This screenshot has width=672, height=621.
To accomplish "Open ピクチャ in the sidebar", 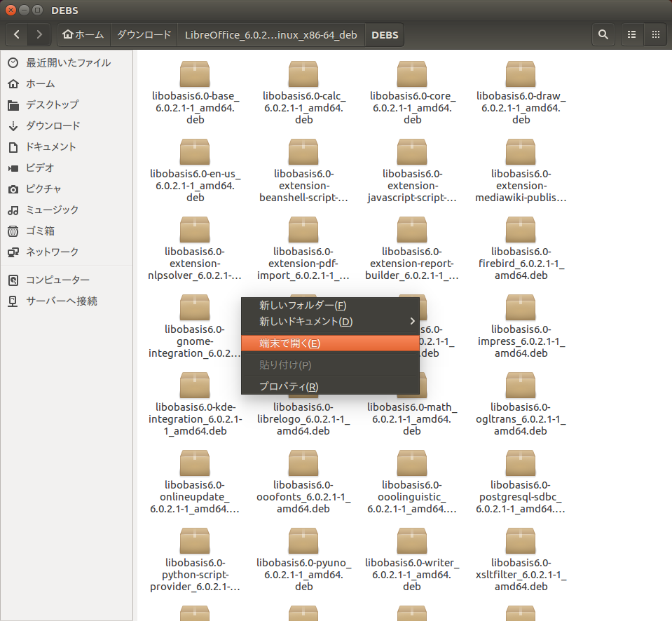I will [x=67, y=189].
